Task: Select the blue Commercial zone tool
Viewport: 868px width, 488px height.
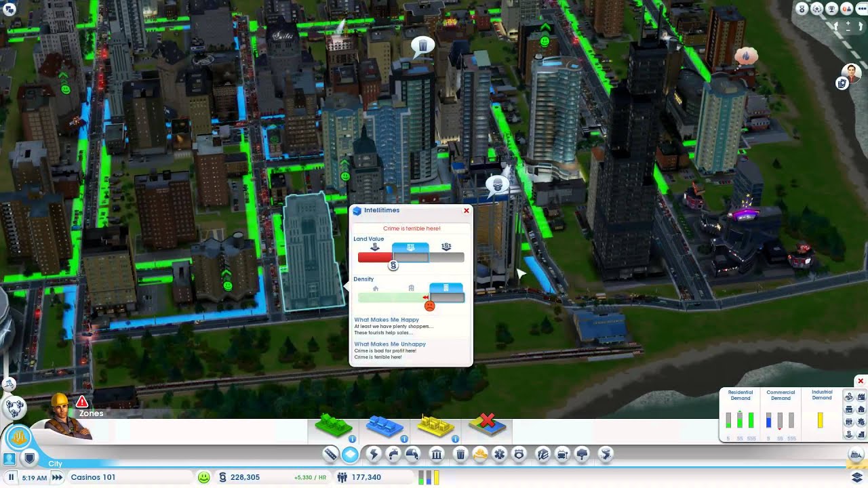Action: pos(384,427)
